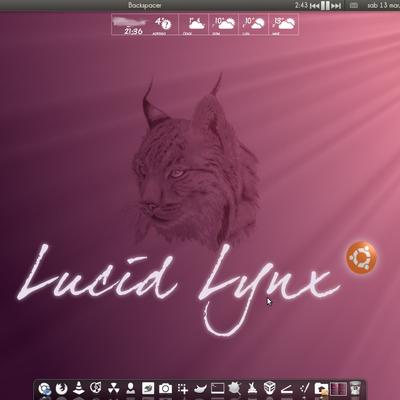Open the messenger buddy dock icon

[x=130, y=388]
